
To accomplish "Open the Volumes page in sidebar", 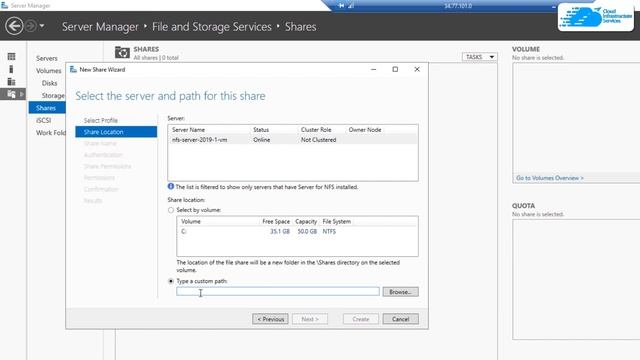I will [x=48, y=71].
